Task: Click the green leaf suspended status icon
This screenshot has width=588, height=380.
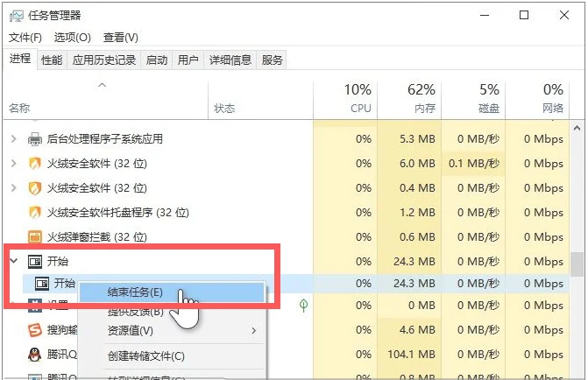Action: point(303,306)
